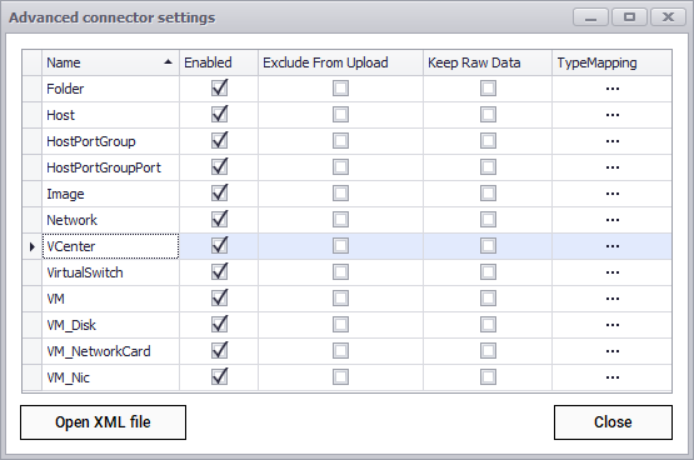Open TypeMapping ellipsis for Host row
Image resolution: width=694 pixels, height=460 pixels.
pyautogui.click(x=612, y=115)
